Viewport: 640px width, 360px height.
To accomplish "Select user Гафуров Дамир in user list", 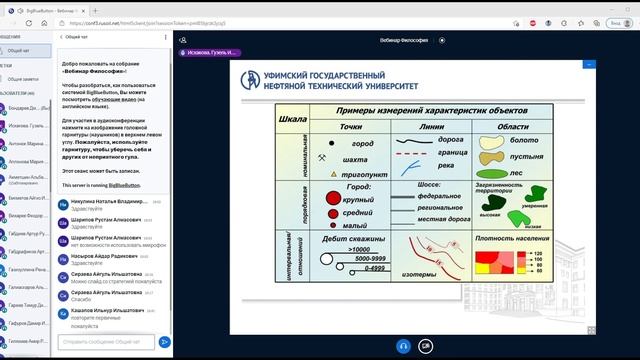I will [x=24, y=323].
